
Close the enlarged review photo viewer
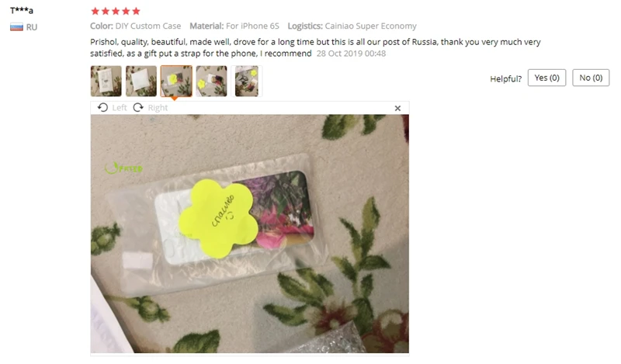tap(397, 108)
